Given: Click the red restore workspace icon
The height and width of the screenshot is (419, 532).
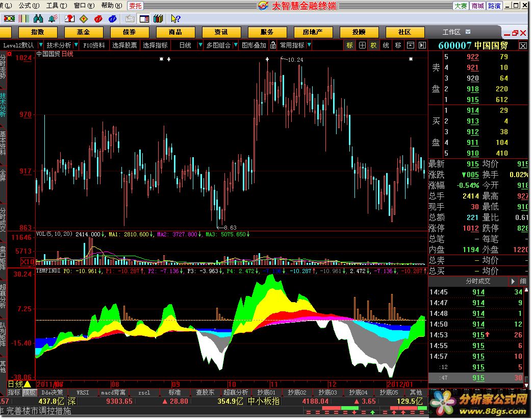Looking at the screenshot, I should pyautogui.click(x=515, y=33).
